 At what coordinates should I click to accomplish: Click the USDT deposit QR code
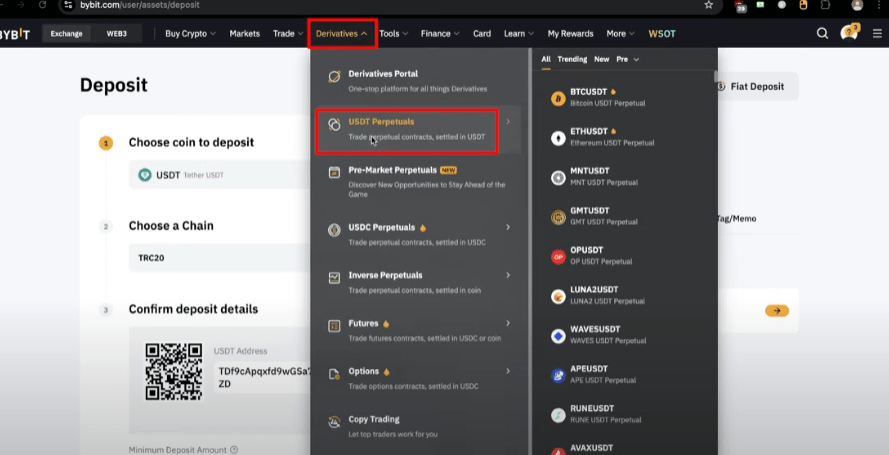tap(173, 371)
